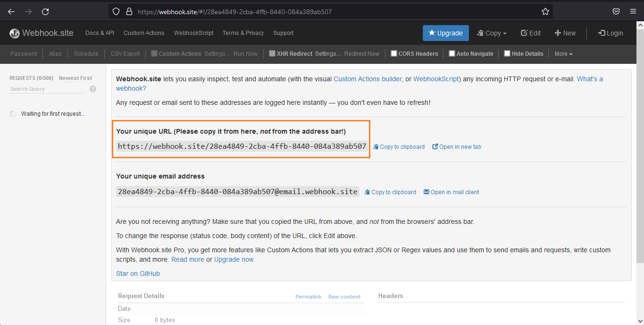Reload the page with the refresh icon
This screenshot has height=325, width=644.
coord(45,11)
